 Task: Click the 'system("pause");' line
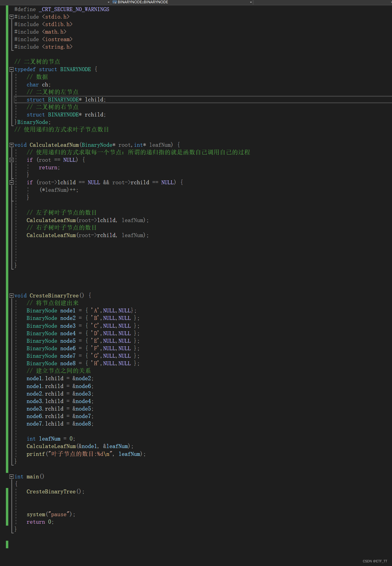(51, 514)
